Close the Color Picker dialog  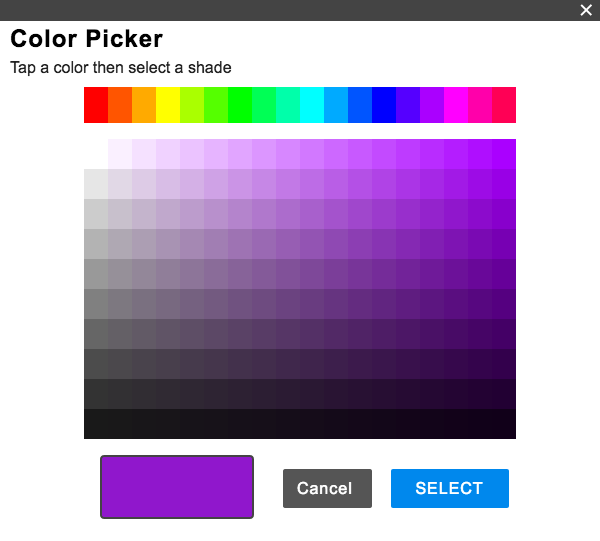click(586, 10)
